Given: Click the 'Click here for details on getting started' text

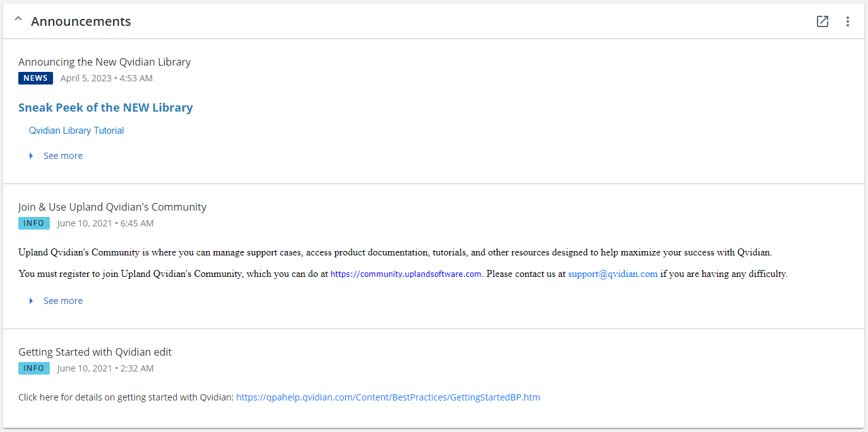Looking at the screenshot, I should point(126,397).
